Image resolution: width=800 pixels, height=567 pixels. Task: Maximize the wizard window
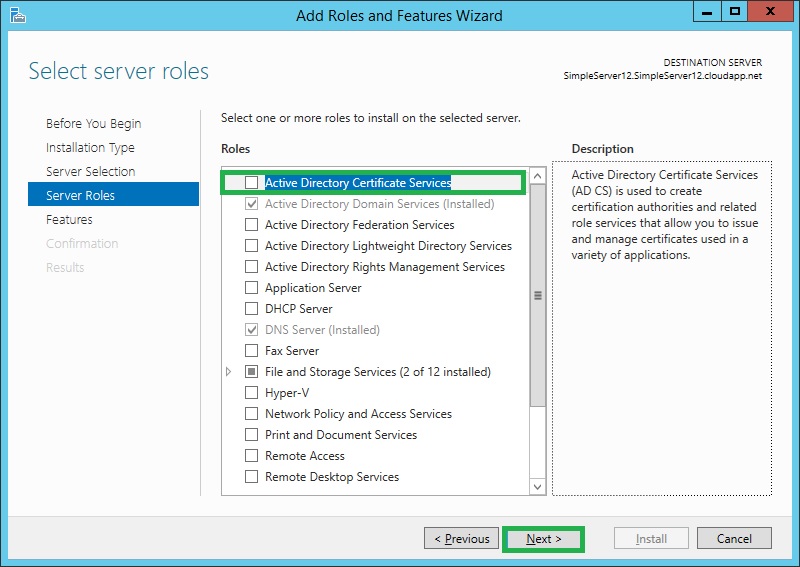click(734, 13)
